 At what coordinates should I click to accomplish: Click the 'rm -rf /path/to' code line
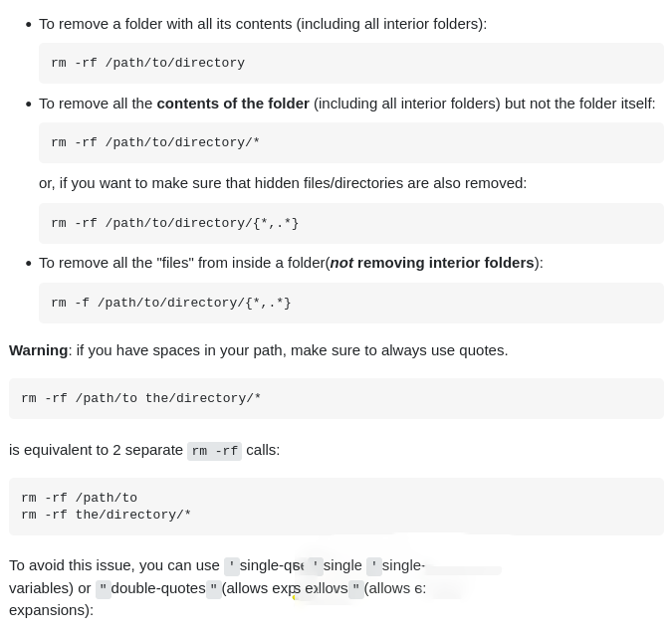(x=79, y=498)
